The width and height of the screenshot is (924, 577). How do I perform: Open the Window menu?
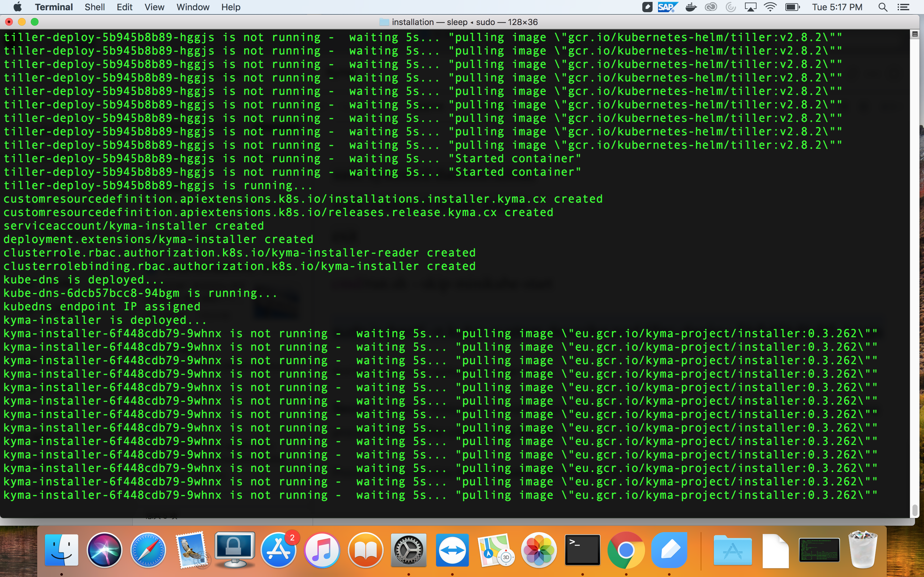pyautogui.click(x=193, y=7)
